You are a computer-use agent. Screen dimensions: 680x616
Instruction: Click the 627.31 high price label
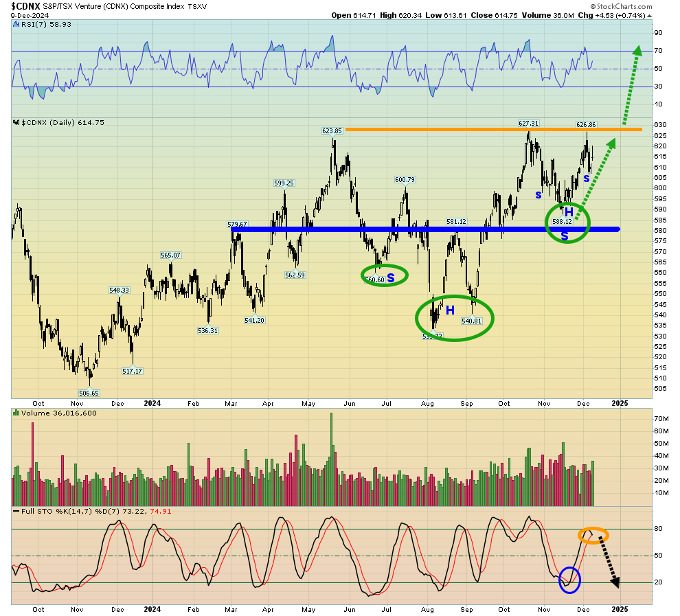[x=529, y=124]
